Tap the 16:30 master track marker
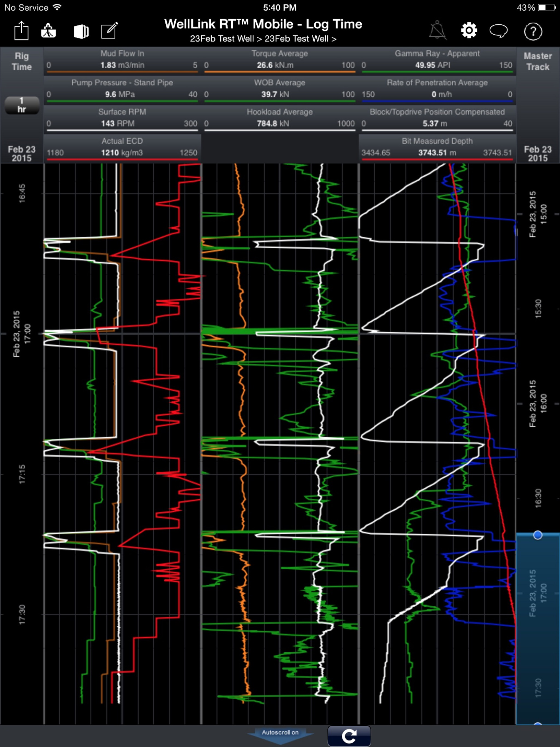 coord(538,498)
